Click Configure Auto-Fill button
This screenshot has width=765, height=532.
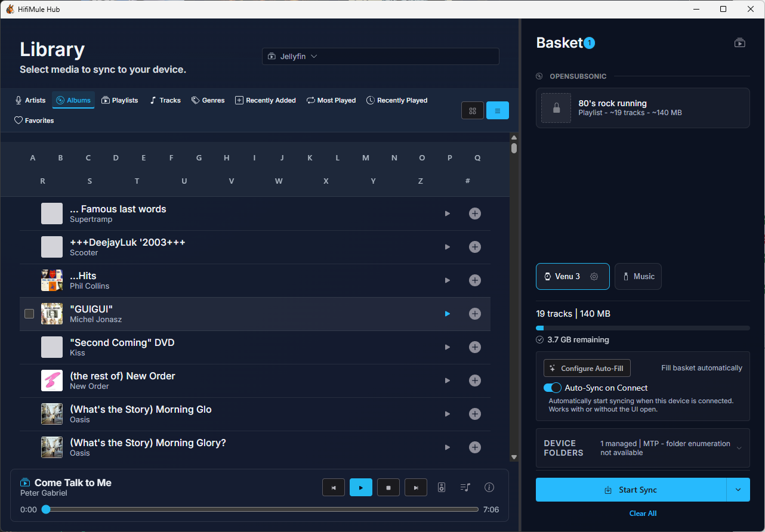pos(587,368)
